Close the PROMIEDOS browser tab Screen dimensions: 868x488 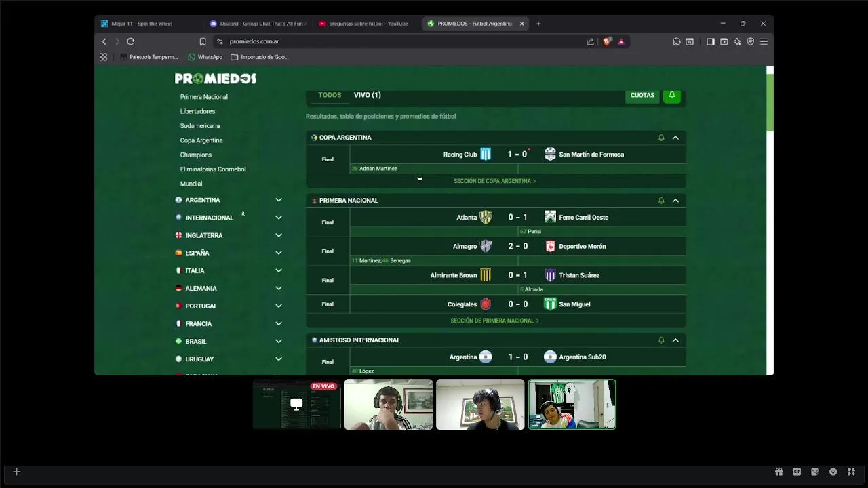(521, 24)
